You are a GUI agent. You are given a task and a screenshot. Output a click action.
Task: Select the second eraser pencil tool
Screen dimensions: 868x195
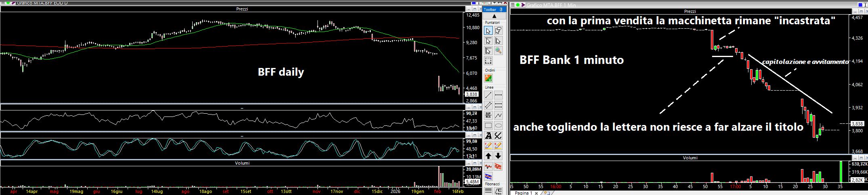(x=498, y=146)
